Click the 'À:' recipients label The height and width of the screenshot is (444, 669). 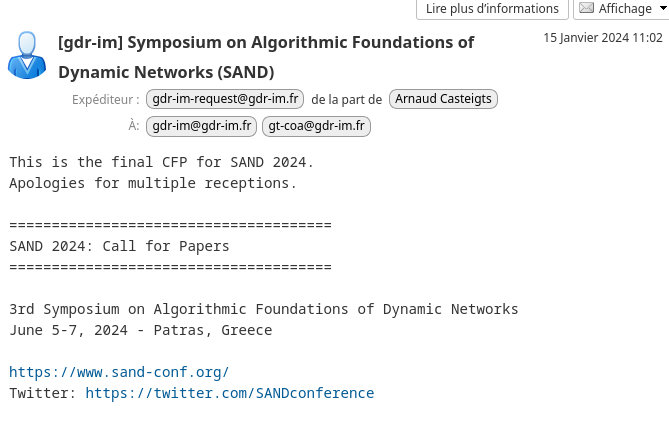click(x=134, y=126)
